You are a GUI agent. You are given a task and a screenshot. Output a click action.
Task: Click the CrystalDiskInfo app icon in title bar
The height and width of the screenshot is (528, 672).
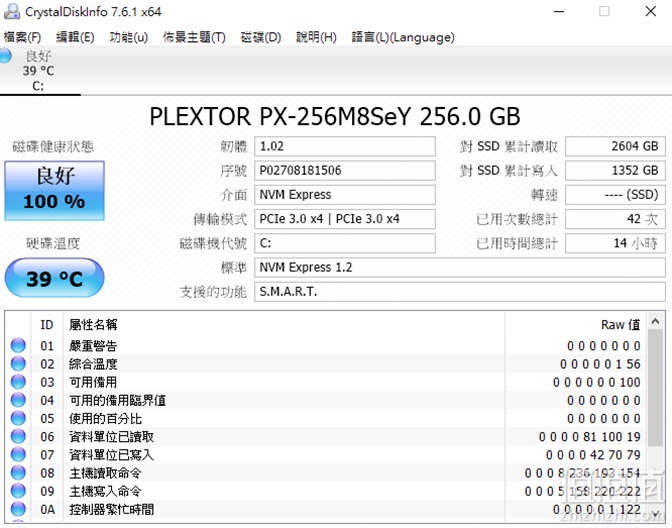point(12,11)
